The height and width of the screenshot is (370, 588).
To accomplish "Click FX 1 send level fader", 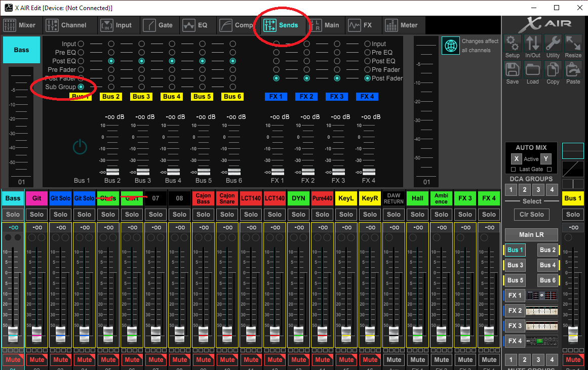I will click(x=278, y=172).
